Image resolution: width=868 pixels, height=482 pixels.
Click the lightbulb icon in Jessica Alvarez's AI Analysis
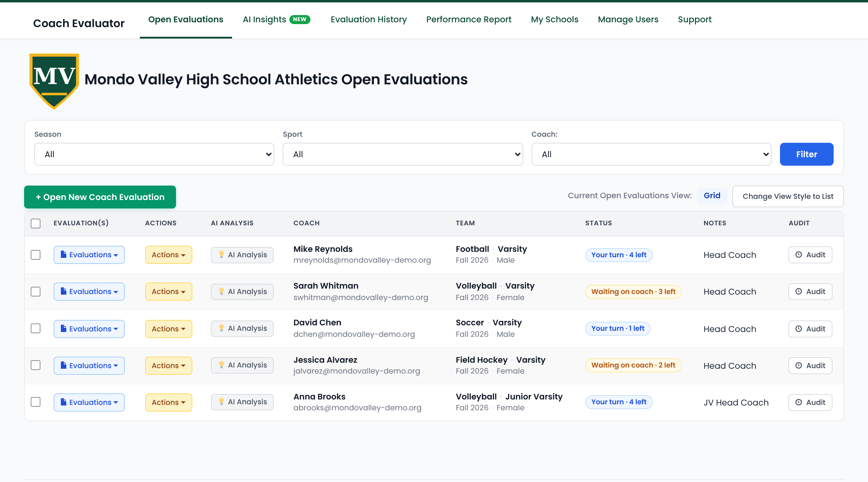click(x=222, y=365)
